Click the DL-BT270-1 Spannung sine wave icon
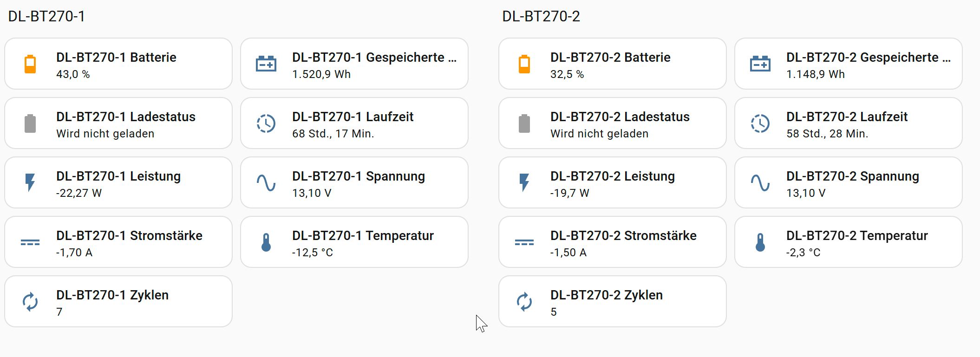This screenshot has width=980, height=357. (266, 183)
